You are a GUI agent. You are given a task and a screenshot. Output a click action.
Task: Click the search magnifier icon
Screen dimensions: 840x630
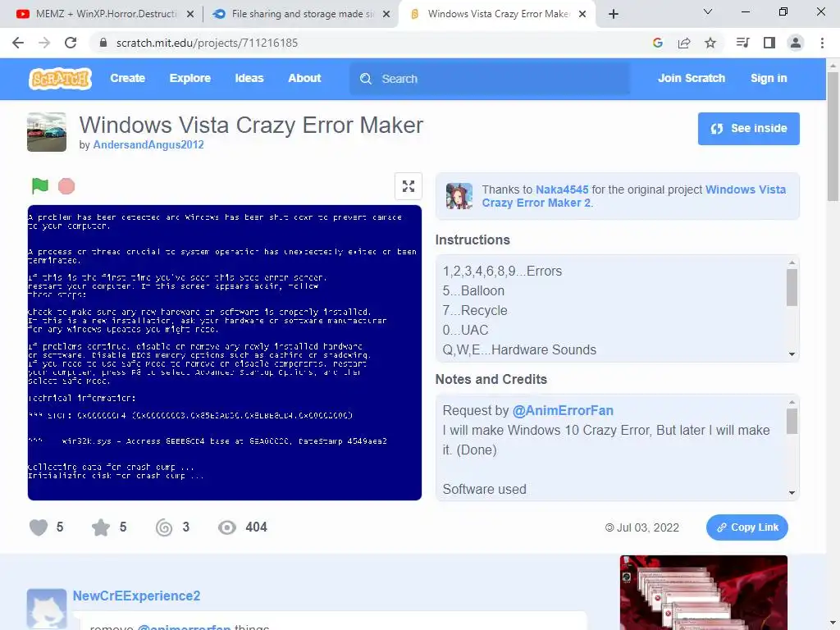[x=366, y=79]
